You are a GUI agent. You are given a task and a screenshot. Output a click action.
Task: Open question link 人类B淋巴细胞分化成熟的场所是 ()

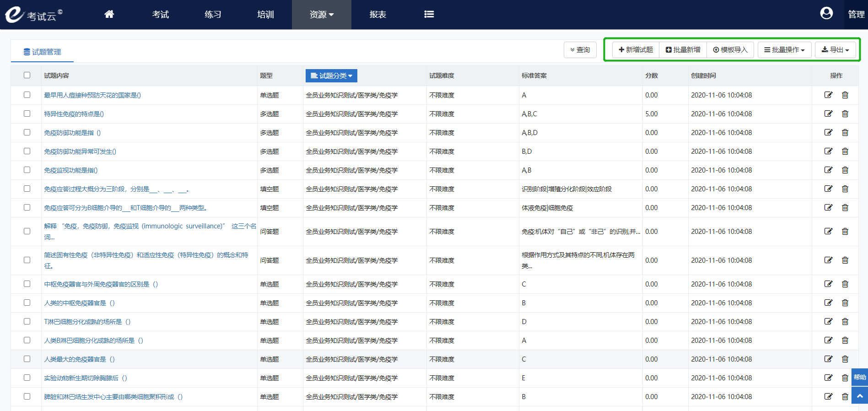click(x=93, y=341)
